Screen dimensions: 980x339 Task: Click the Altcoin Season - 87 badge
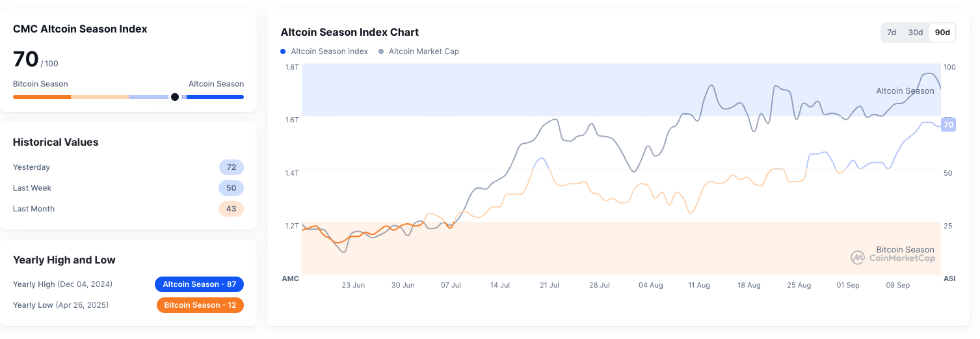pyautogui.click(x=199, y=284)
